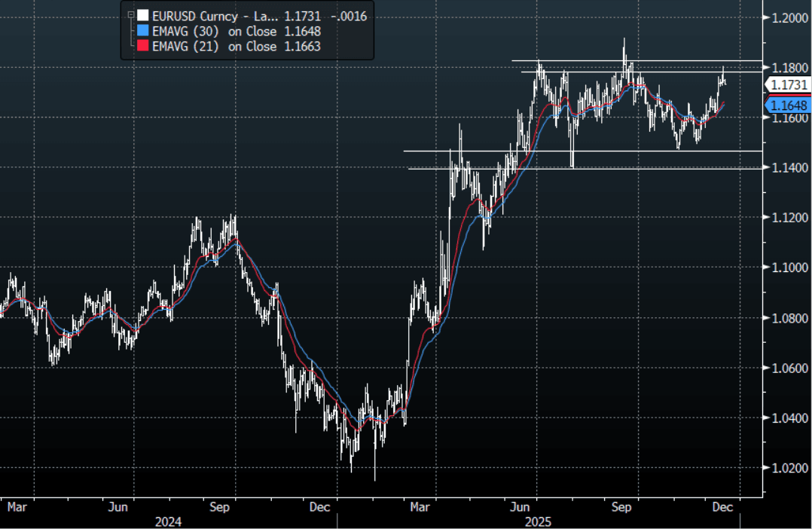The width and height of the screenshot is (812, 529).
Task: Click the first Mar label on time axis
Action: click(x=17, y=507)
